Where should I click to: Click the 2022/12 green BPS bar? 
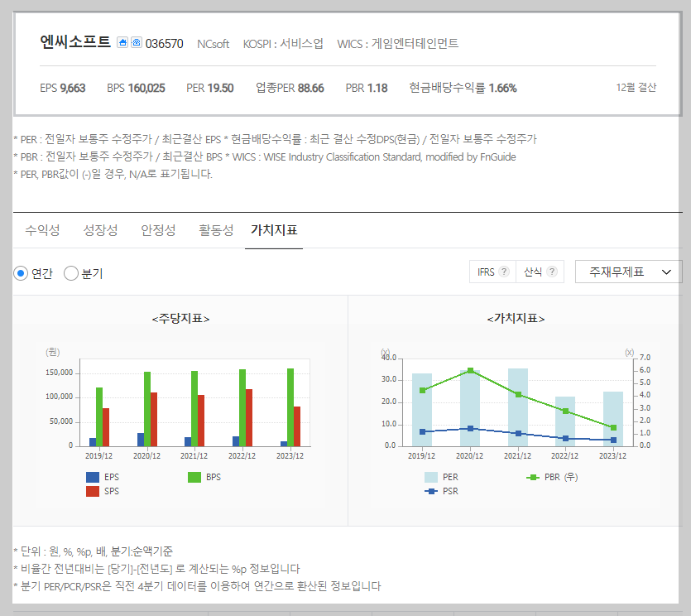(242, 408)
